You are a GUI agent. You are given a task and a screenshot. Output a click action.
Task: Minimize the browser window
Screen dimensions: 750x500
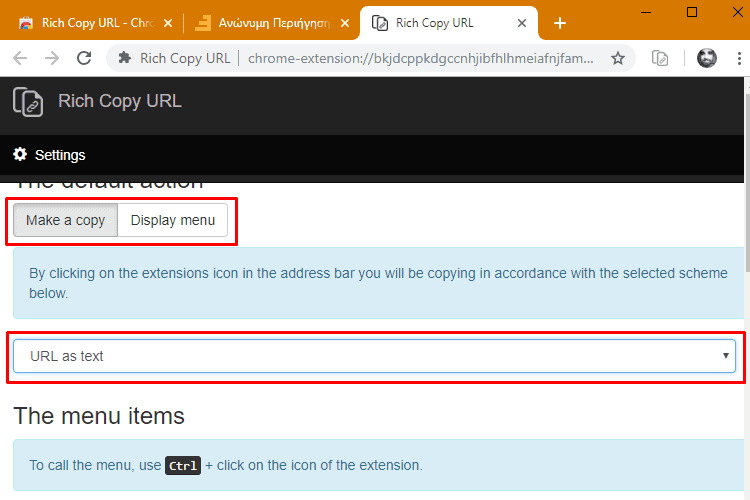click(646, 12)
